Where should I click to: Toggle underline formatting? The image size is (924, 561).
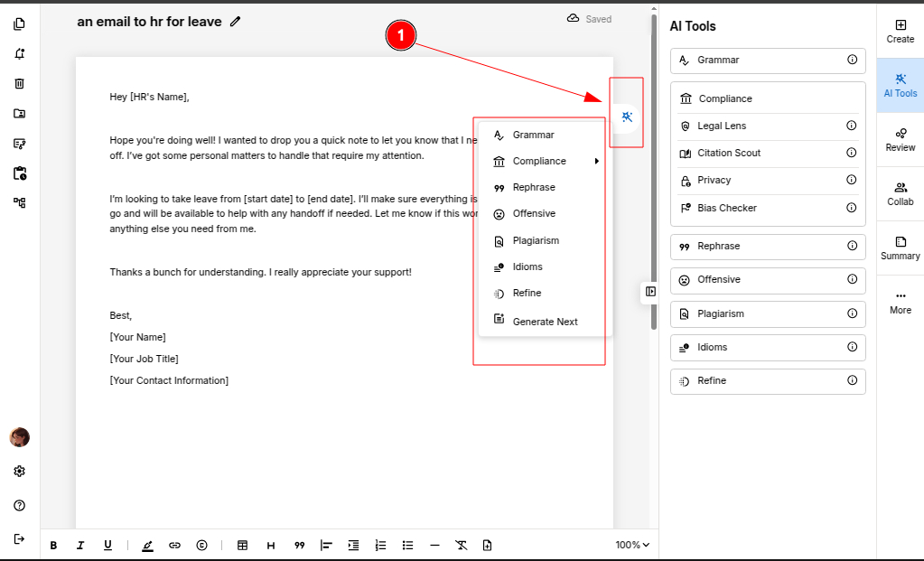pyautogui.click(x=107, y=545)
